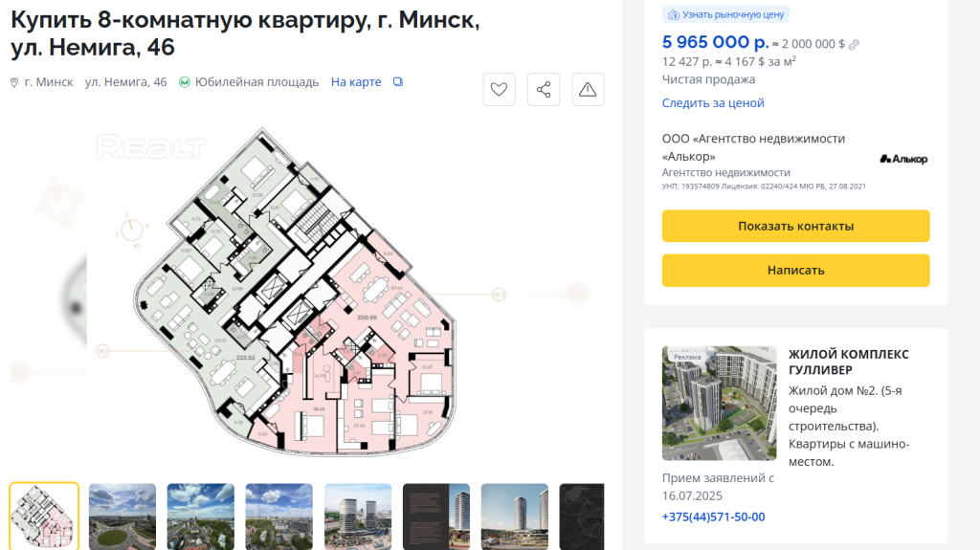
Task: Open 'На карте' map link
Action: click(x=356, y=82)
